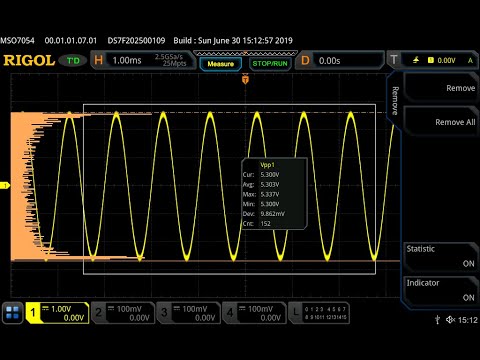The width and height of the screenshot is (480, 360).
Task: Enable channel 2 label
Action: coord(123,313)
